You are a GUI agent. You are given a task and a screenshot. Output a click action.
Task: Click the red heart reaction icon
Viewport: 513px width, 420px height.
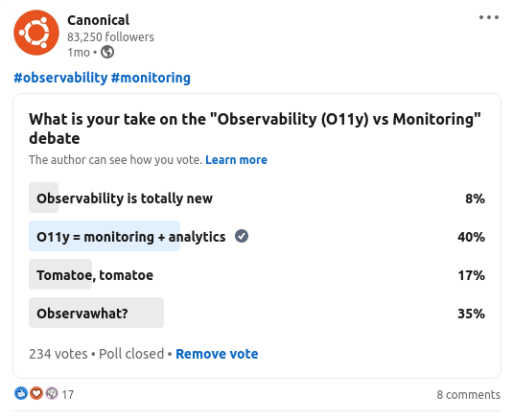36,393
